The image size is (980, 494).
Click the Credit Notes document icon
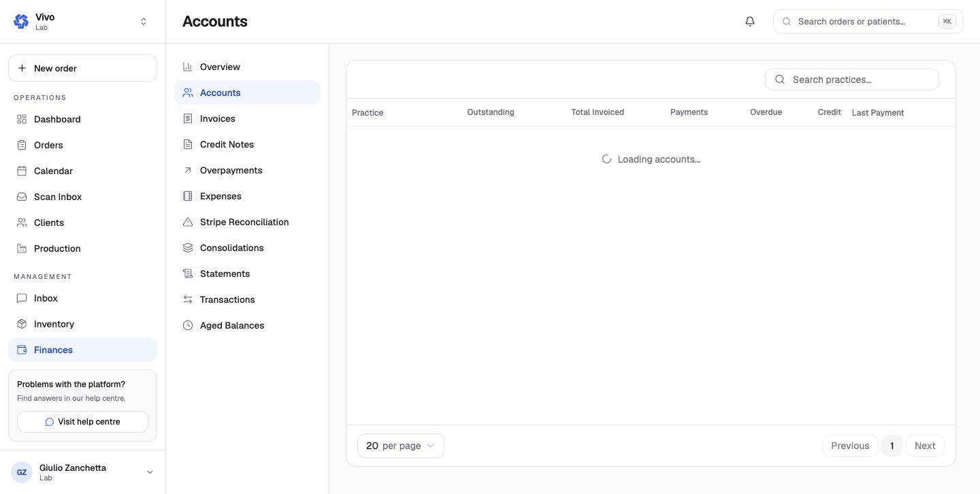click(x=188, y=144)
